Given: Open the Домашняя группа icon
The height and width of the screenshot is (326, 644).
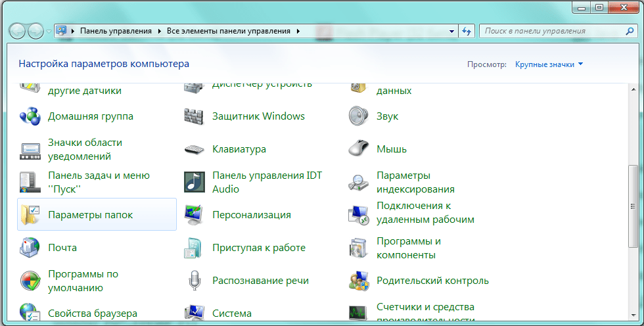Looking at the screenshot, I should (30, 116).
